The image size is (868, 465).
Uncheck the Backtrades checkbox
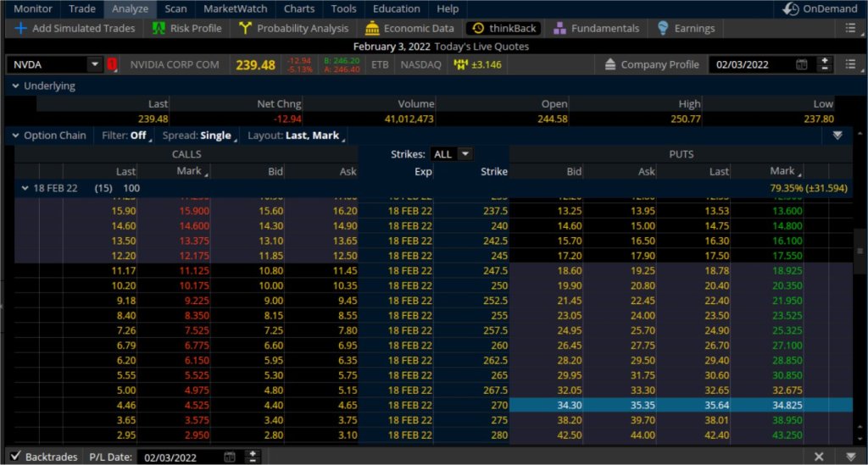tap(15, 457)
